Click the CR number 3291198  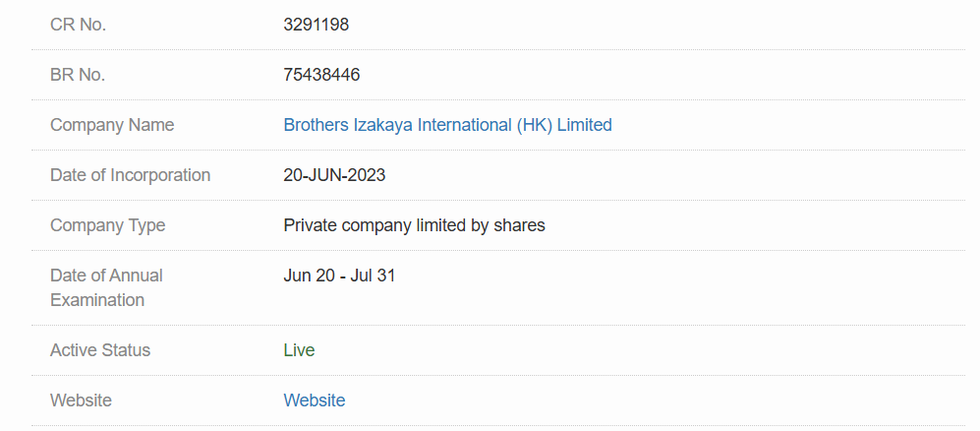tap(316, 25)
